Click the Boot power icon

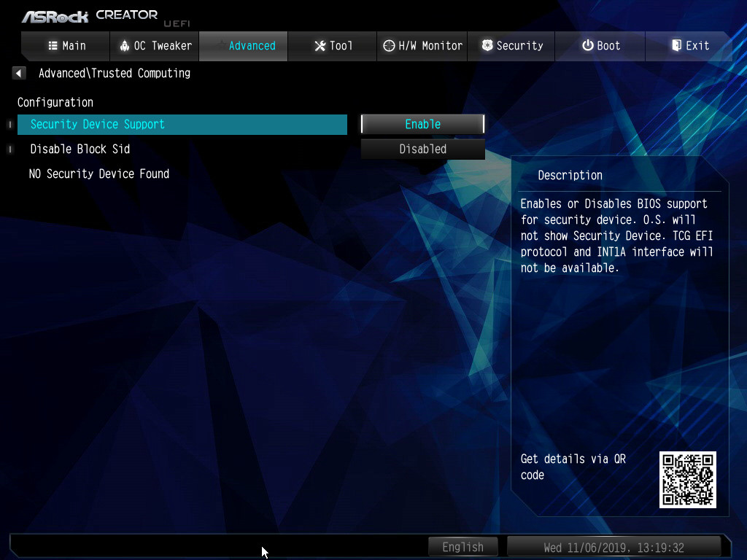pos(587,46)
